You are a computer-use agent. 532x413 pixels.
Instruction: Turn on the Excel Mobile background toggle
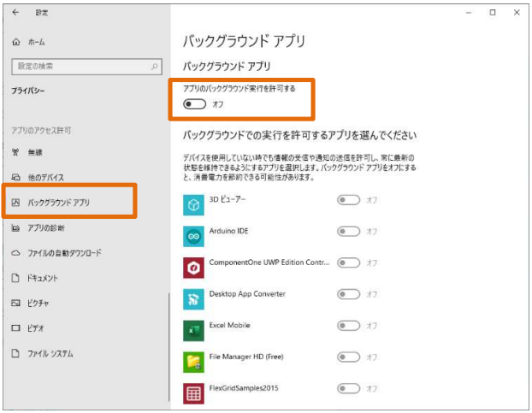tap(348, 325)
